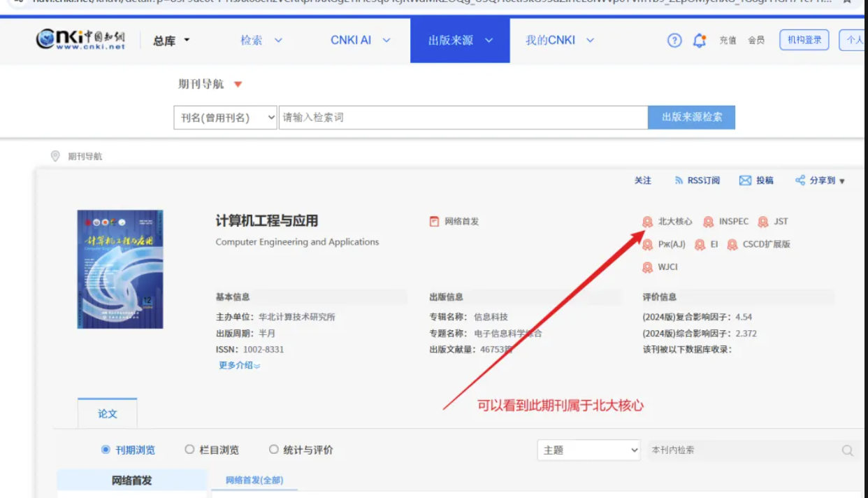The image size is (868, 498).
Task: Click the 分享到 share icon
Action: [x=800, y=180]
